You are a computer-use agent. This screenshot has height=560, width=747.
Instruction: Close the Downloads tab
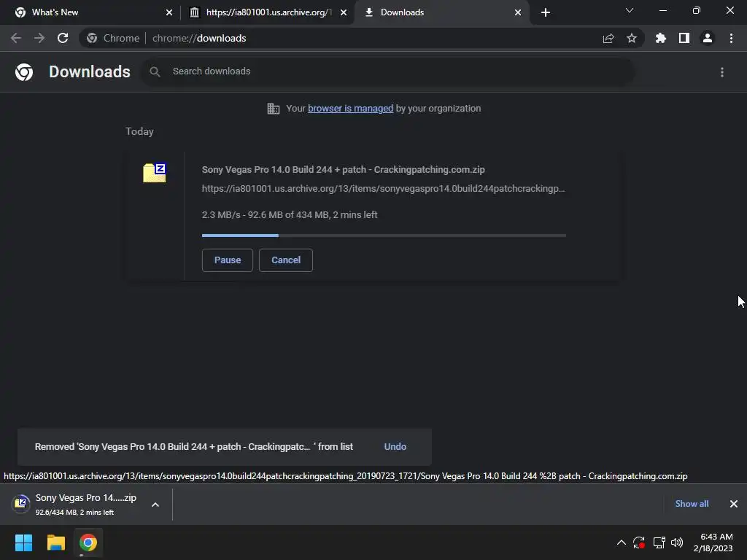tap(518, 12)
